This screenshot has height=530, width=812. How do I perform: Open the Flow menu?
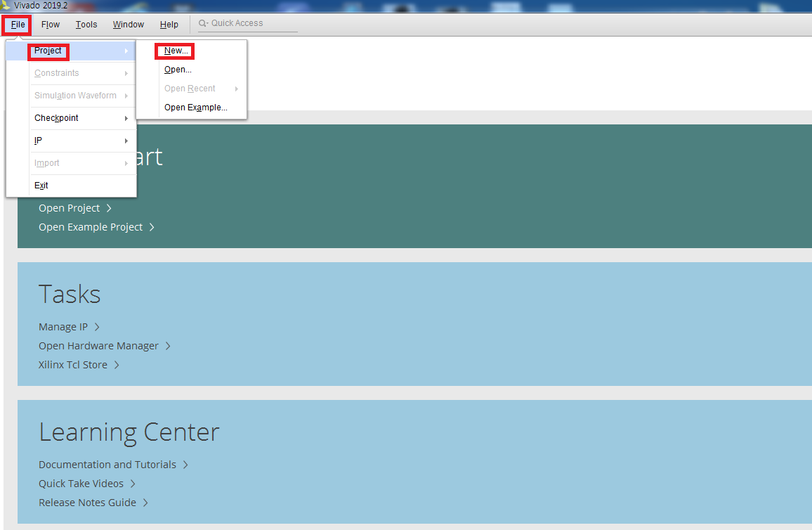click(51, 25)
